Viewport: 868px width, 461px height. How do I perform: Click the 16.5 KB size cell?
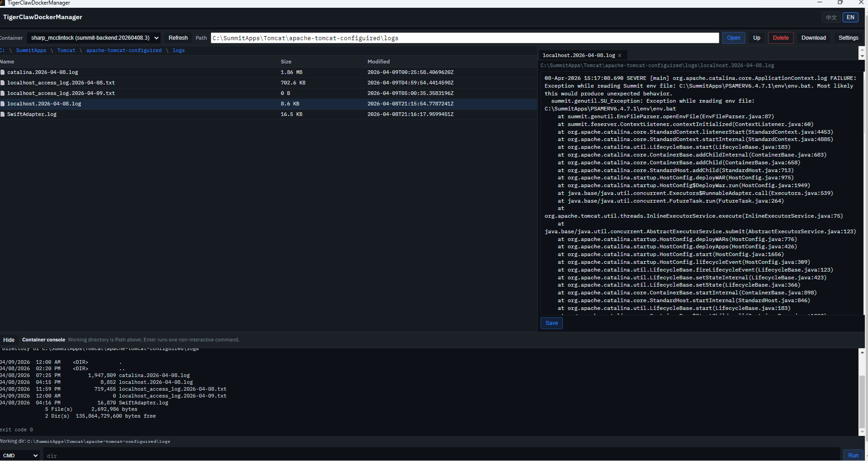pyautogui.click(x=291, y=114)
